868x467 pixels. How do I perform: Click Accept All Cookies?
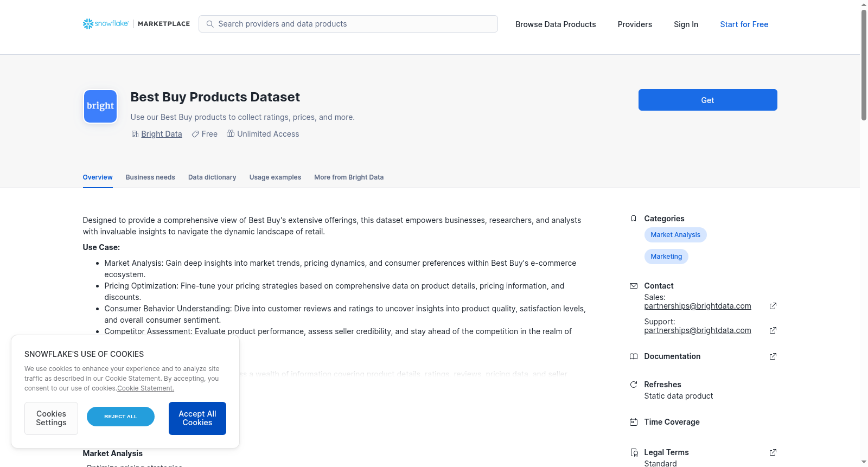point(197,418)
